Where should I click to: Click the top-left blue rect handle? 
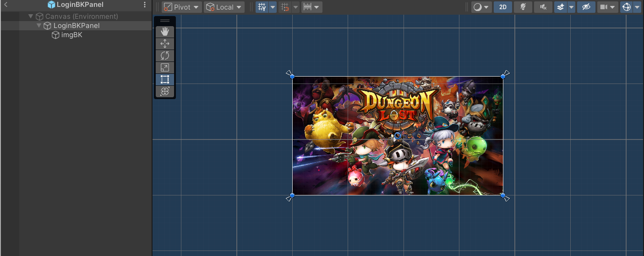click(292, 76)
